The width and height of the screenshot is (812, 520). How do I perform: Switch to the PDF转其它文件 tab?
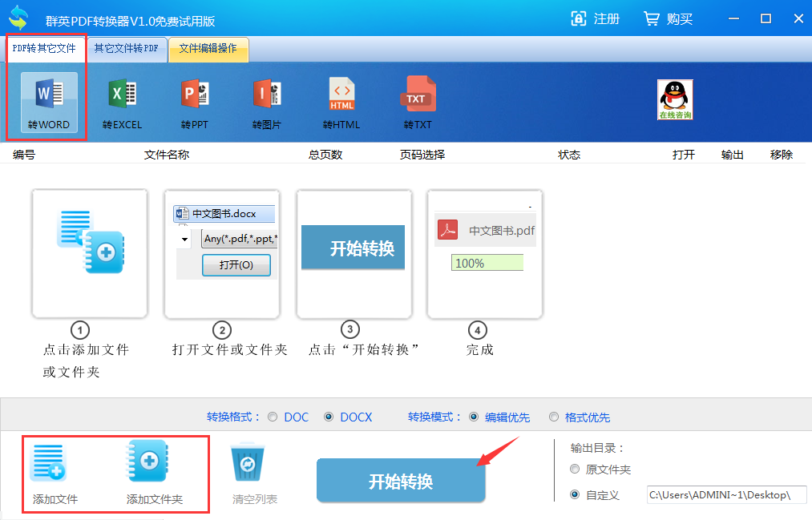pos(45,49)
